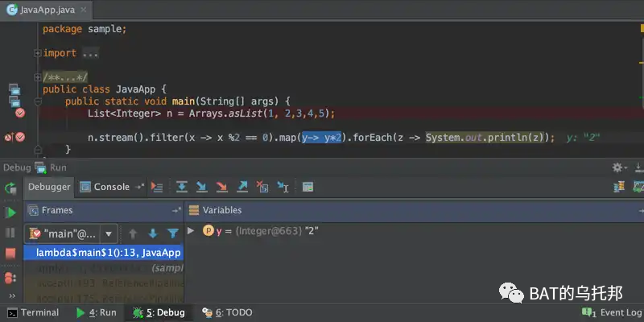
Task: Stop the debug session with red square
Action: [10, 254]
